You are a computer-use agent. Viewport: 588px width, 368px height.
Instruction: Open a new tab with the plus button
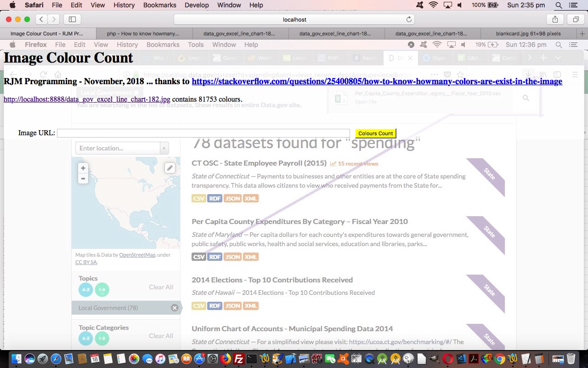point(582,34)
